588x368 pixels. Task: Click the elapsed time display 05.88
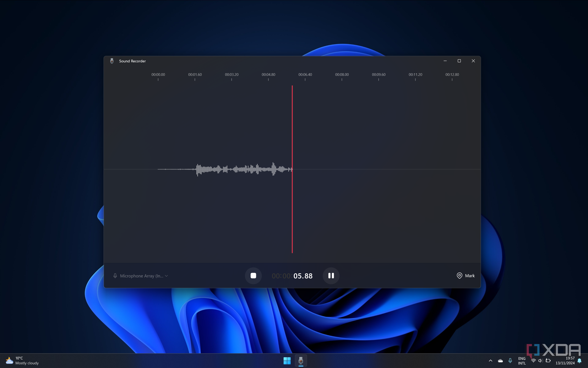(303, 276)
